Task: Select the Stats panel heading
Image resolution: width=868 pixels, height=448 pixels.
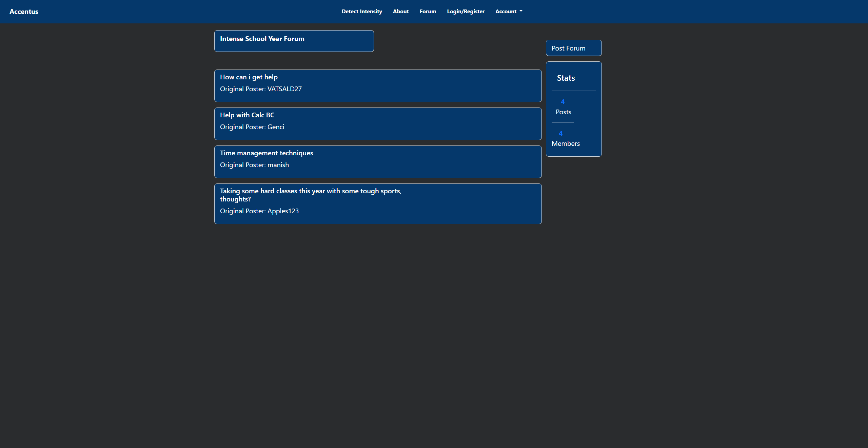Action: pos(565,78)
